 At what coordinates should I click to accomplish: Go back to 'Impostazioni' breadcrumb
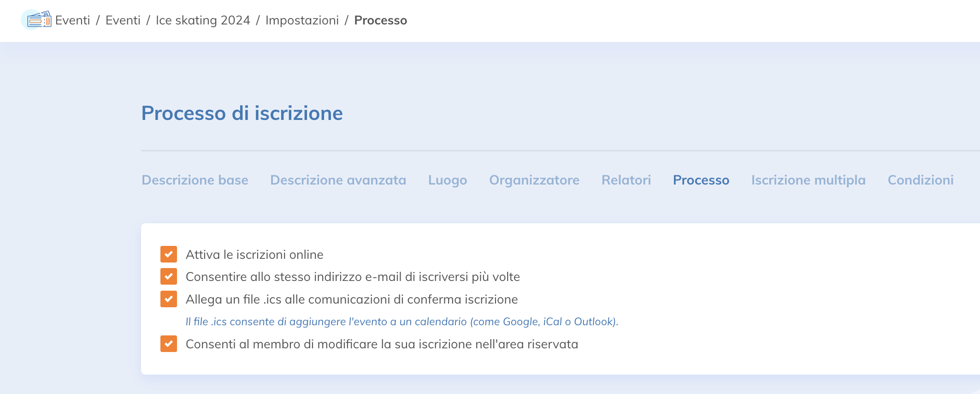[x=302, y=20]
